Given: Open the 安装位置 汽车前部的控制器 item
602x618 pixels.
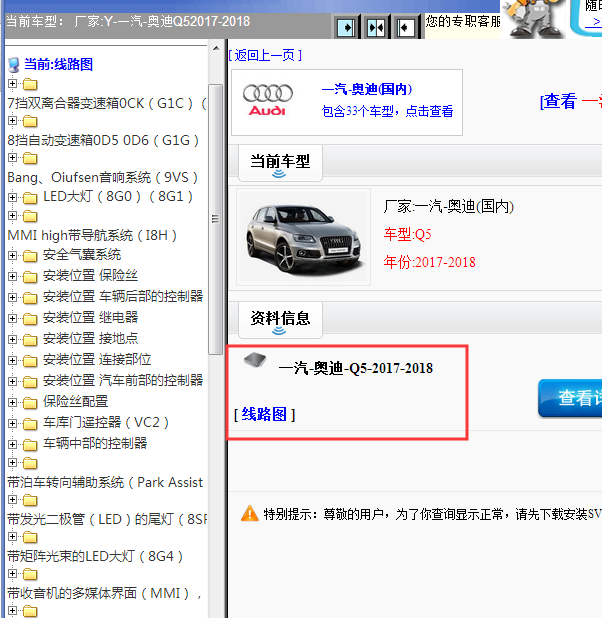Looking at the screenshot, I should tap(123, 380).
